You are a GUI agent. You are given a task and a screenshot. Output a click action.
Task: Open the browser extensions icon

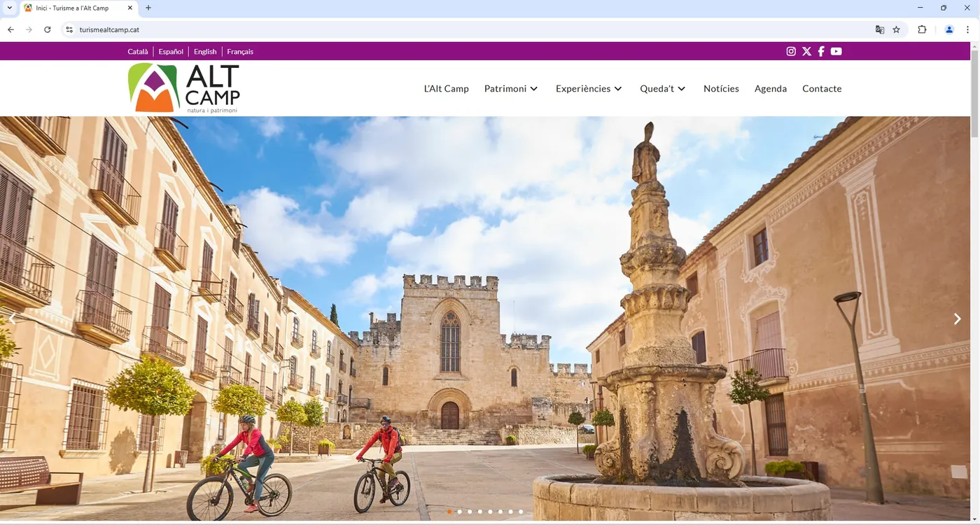coord(922,29)
